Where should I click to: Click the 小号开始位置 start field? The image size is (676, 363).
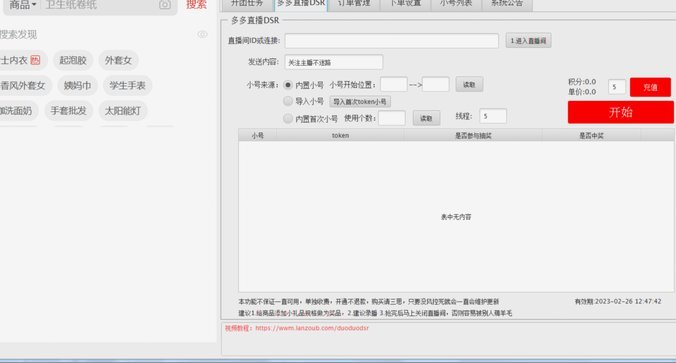[x=394, y=84]
